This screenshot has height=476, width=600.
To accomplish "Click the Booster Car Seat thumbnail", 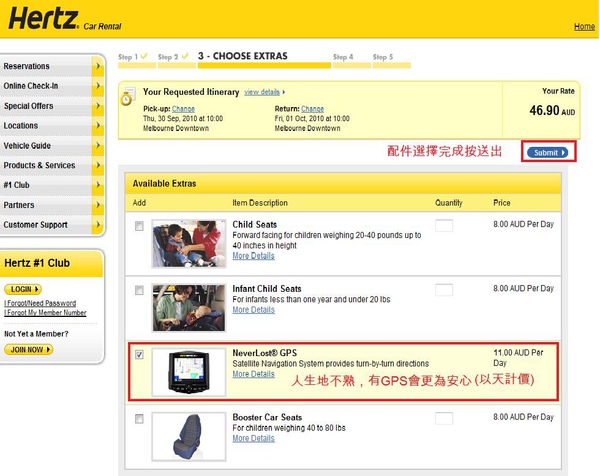I will (x=189, y=436).
